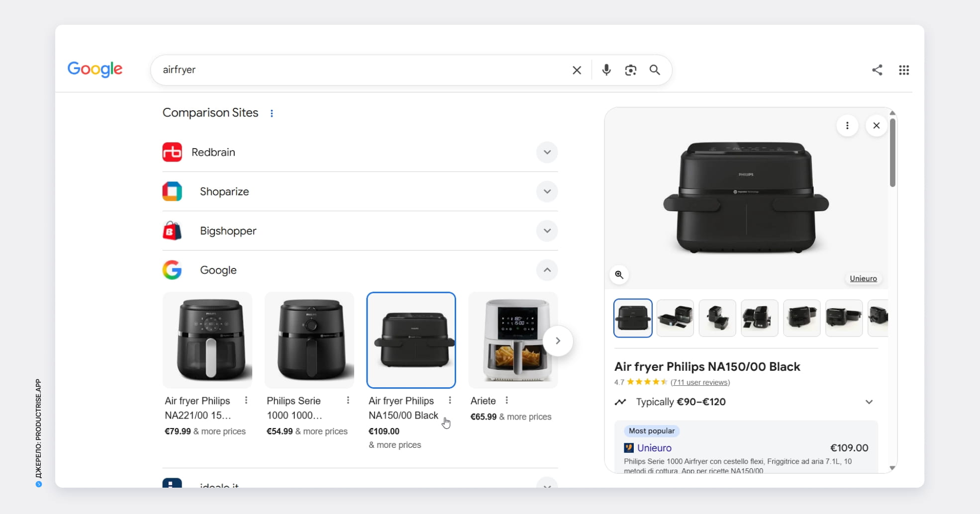The width and height of the screenshot is (980, 514).
Task: Click the price trend chart icon
Action: point(620,402)
